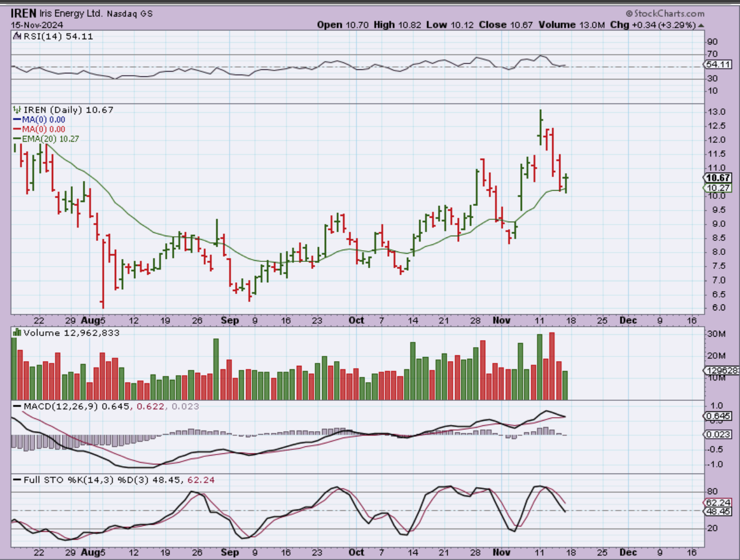Click the Close 10.67 value in header
Image resolution: width=740 pixels, height=560 pixels.
(506, 25)
